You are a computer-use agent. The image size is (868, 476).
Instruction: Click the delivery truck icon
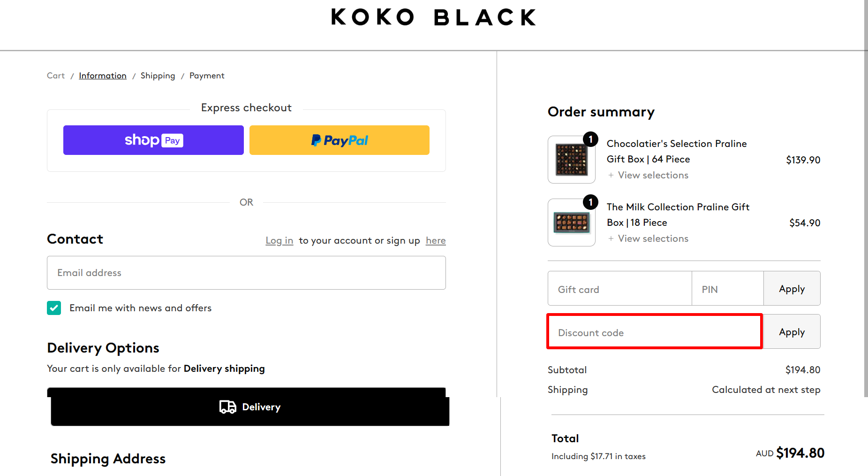pyautogui.click(x=227, y=407)
